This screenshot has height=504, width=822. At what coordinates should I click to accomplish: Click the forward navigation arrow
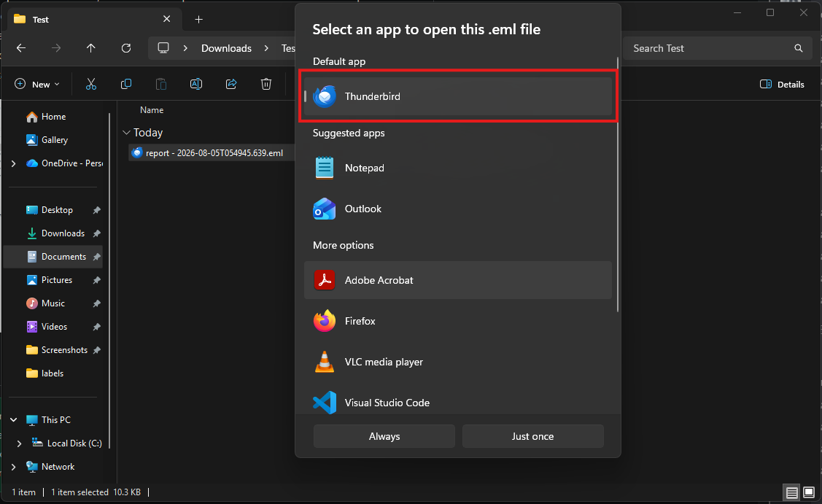[56, 48]
